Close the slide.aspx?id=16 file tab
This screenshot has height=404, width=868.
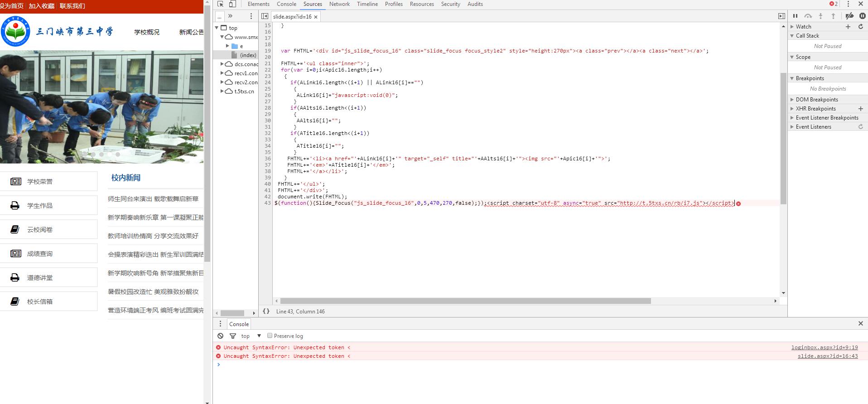point(316,17)
